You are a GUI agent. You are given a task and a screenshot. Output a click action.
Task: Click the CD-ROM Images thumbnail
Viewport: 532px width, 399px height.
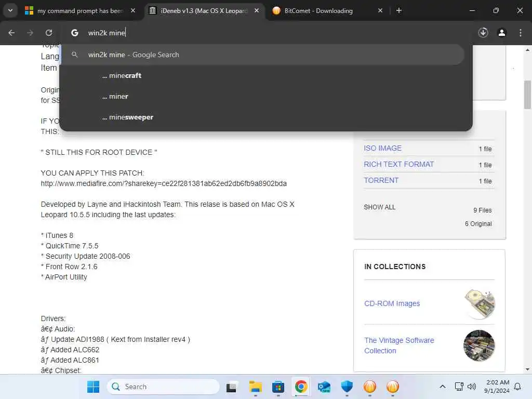(x=480, y=304)
